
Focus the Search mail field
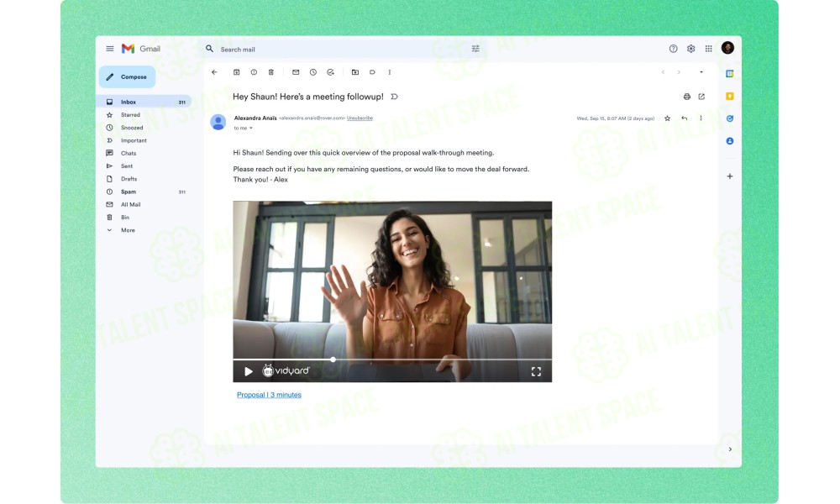click(x=343, y=50)
